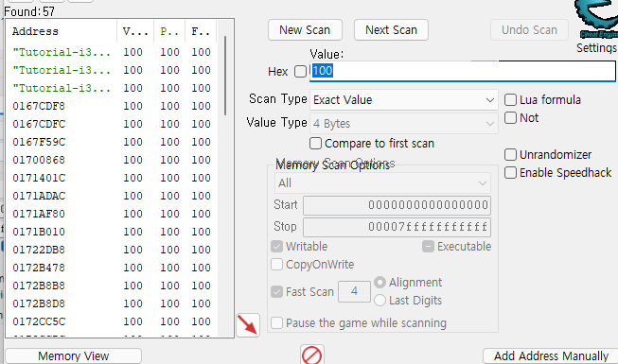Image resolution: width=618 pixels, height=364 pixels.
Task: Toggle the Executable checkbox
Action: [428, 247]
